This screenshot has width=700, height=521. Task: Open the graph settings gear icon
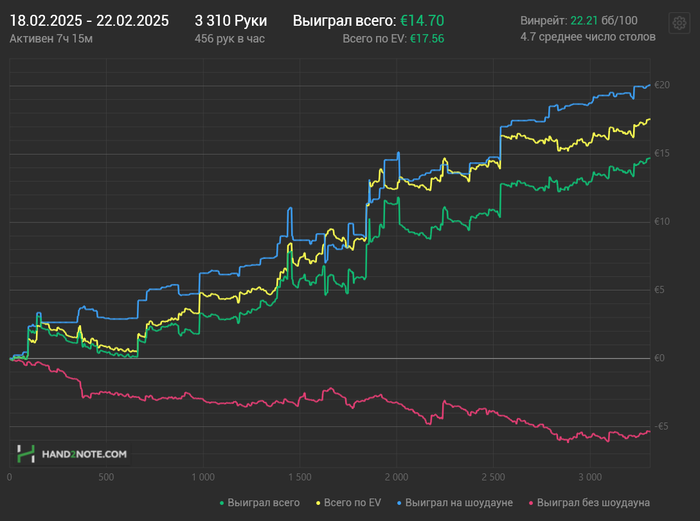pyautogui.click(x=679, y=23)
